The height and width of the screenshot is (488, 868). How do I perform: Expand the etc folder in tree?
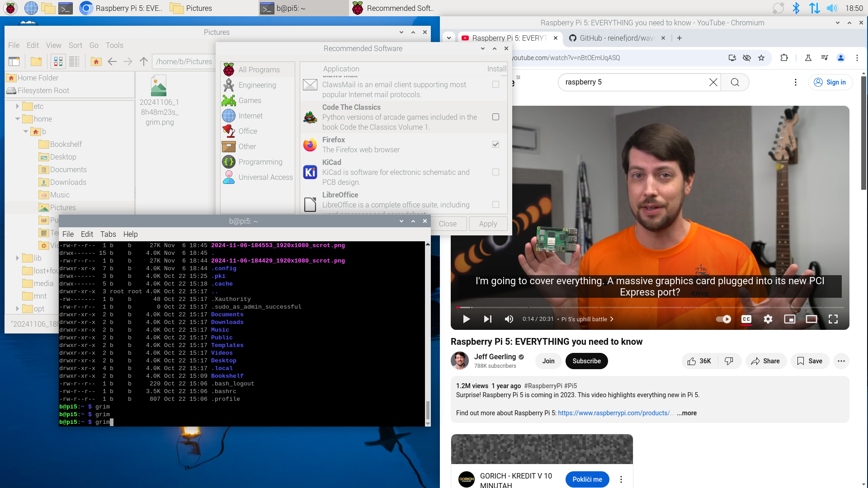[18, 106]
